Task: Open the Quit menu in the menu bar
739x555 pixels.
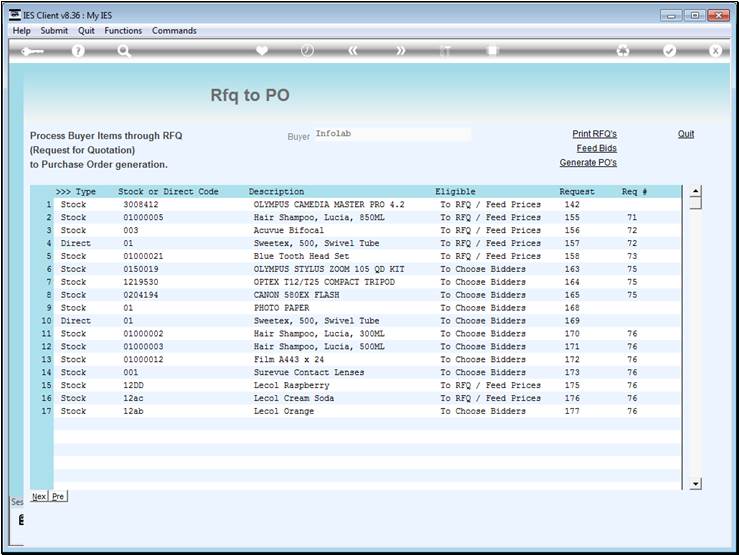Action: 86,31
